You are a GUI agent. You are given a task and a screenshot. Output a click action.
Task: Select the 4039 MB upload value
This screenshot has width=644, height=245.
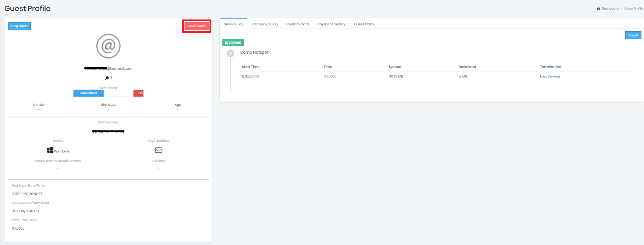pos(396,76)
